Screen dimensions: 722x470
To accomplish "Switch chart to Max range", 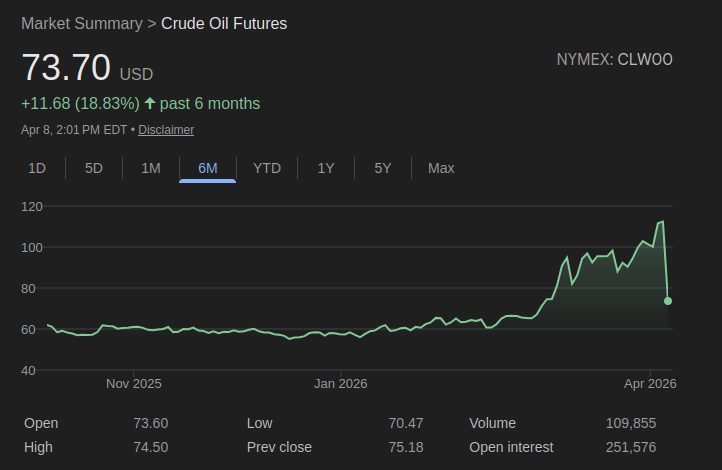I will (441, 168).
